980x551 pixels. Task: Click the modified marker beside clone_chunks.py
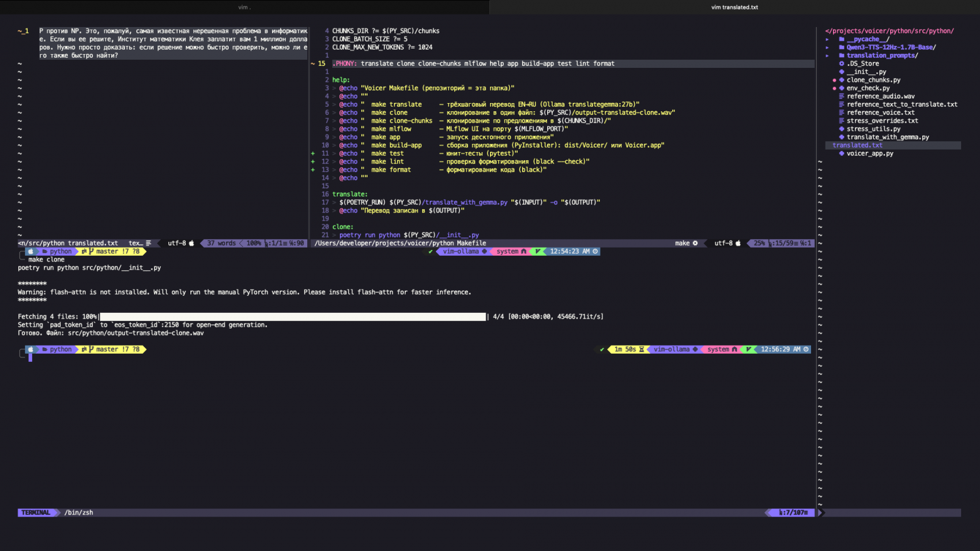pyautogui.click(x=834, y=80)
